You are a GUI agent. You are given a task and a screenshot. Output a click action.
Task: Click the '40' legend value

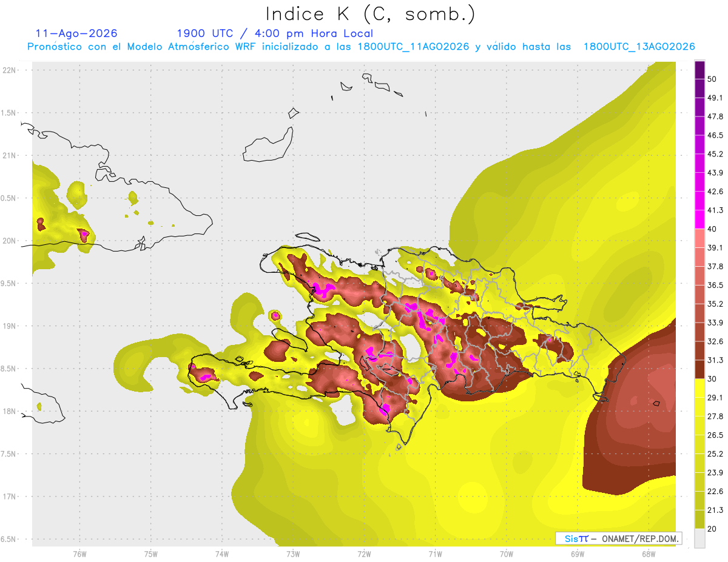coord(712,229)
